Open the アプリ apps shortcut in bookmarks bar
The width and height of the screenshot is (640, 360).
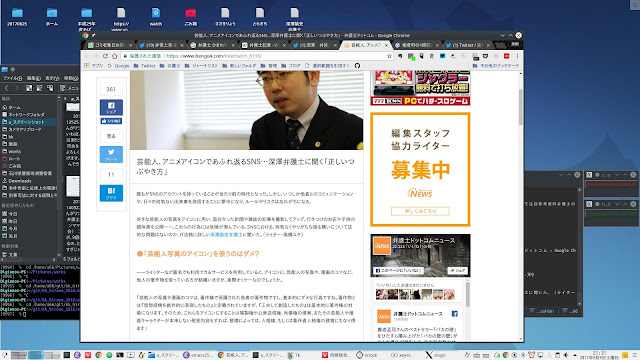click(x=94, y=65)
